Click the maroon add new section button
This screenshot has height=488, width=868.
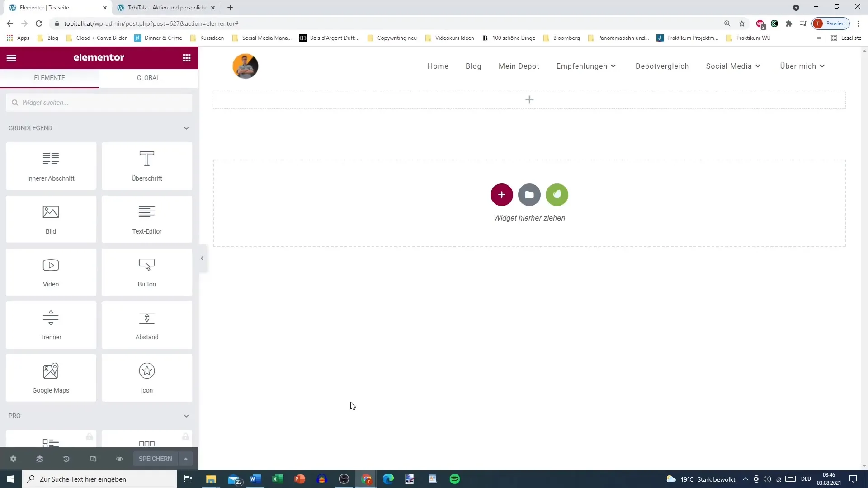501,195
